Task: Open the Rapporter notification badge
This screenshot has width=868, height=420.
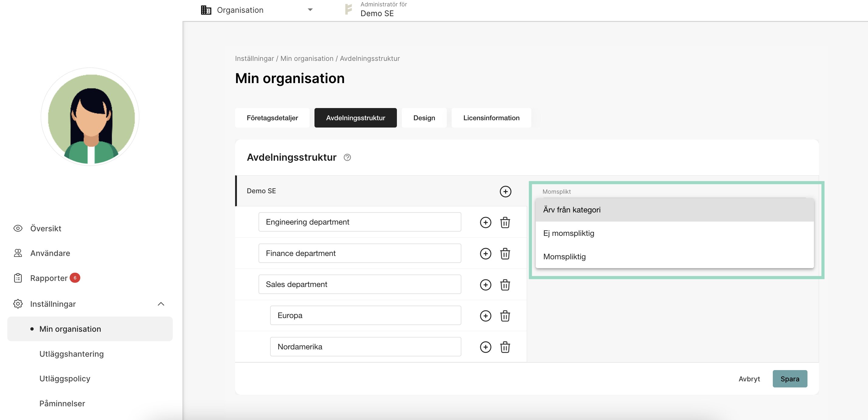Action: click(75, 278)
